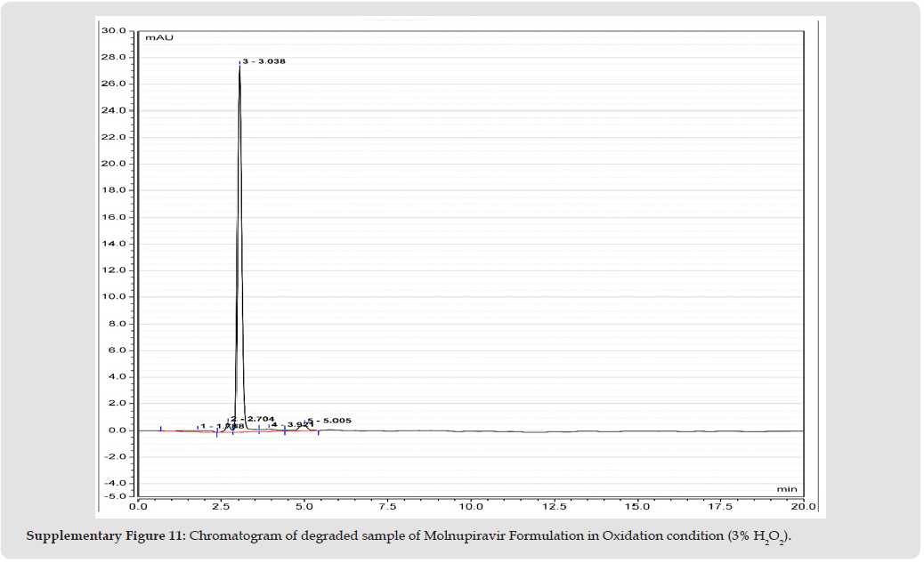Click the 30.0 tick on the y-axis

pyautogui.click(x=114, y=31)
